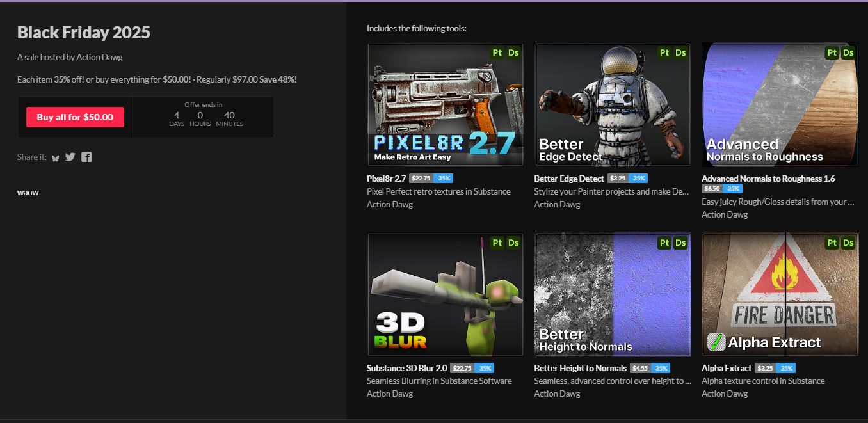Share the sale via the Twitter bird icon
The width and height of the screenshot is (868, 423).
click(x=70, y=157)
